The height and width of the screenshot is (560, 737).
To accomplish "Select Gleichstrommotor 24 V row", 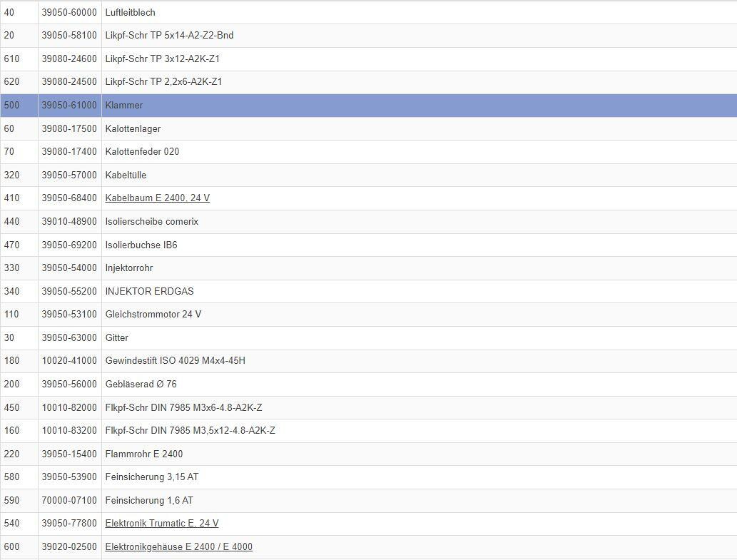I will pyautogui.click(x=153, y=315).
